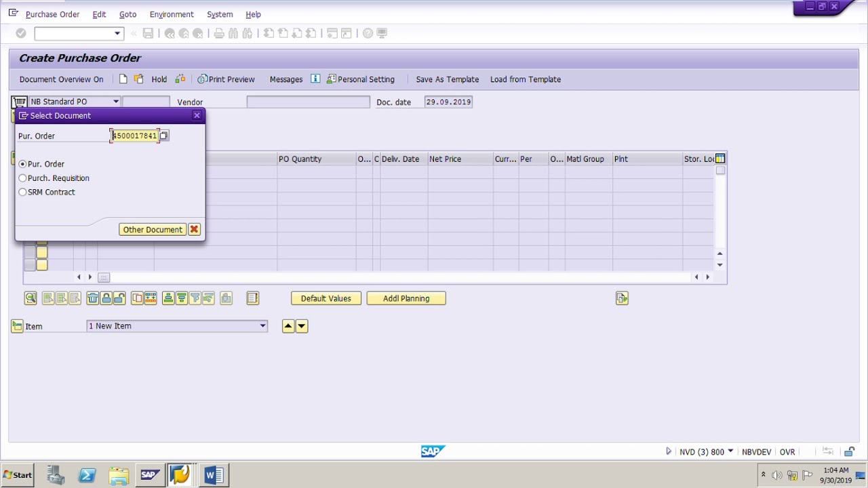
Task: Click the Matl Group column header
Action: pyautogui.click(x=589, y=159)
